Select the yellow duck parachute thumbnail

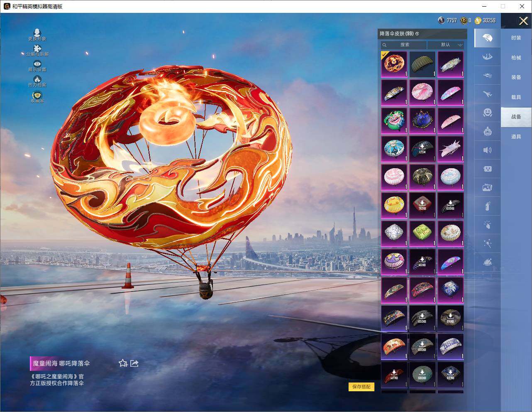(394, 205)
